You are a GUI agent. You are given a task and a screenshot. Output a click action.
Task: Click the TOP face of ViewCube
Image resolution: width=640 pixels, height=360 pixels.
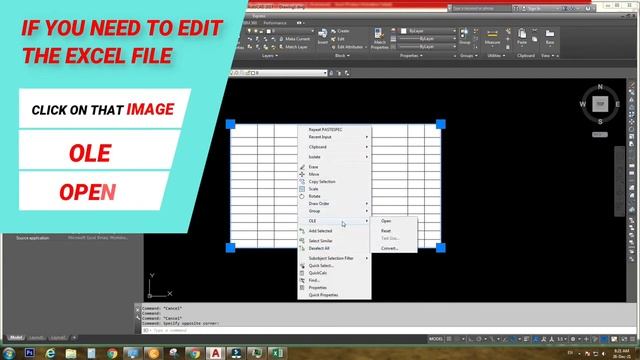coord(600,104)
